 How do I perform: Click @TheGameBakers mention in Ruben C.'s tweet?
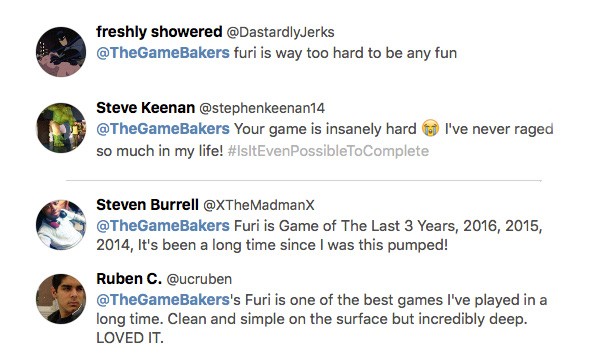pos(163,300)
